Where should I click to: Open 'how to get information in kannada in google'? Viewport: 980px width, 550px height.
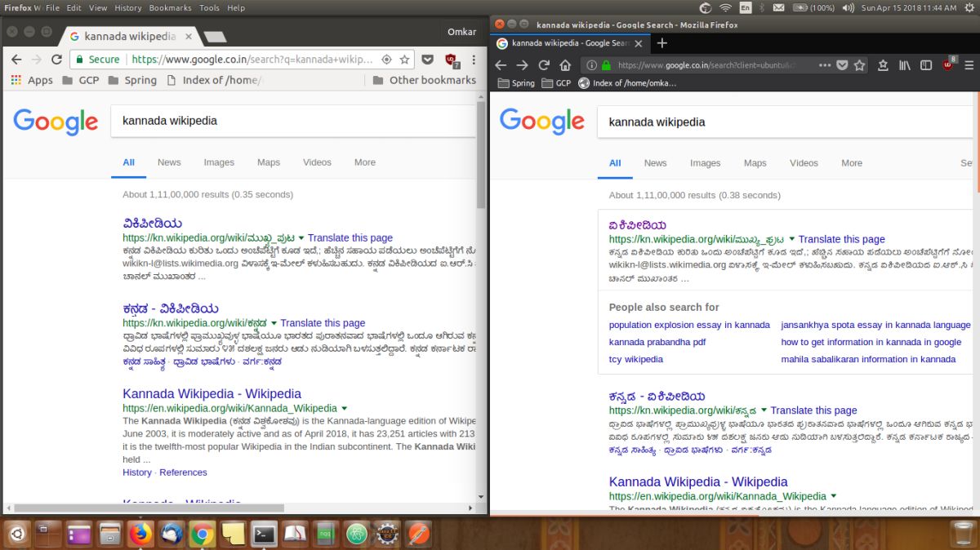pyautogui.click(x=871, y=342)
